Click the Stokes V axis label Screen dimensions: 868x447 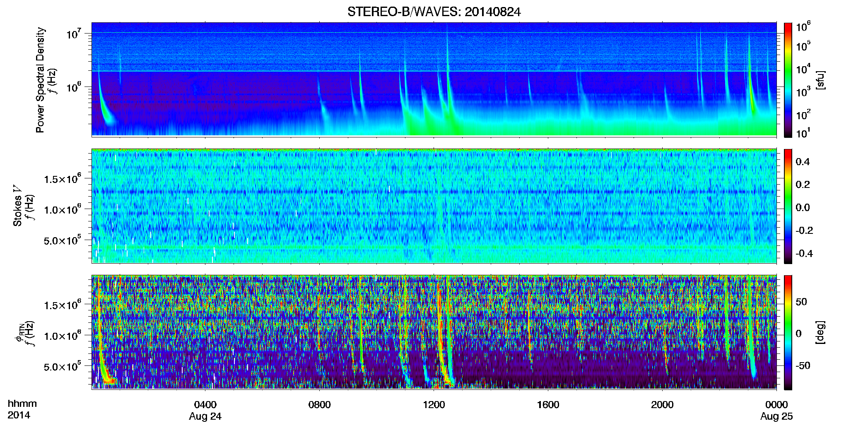pyautogui.click(x=17, y=206)
